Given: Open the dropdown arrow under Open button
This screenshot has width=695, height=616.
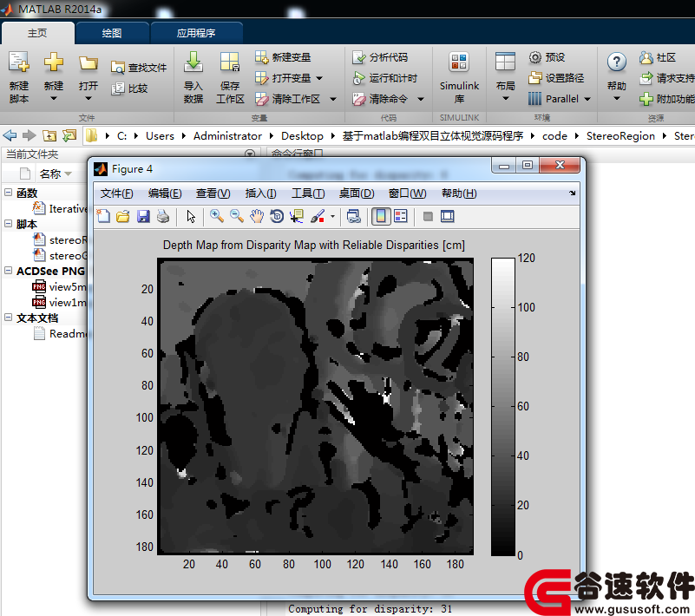Looking at the screenshot, I should 89,98.
